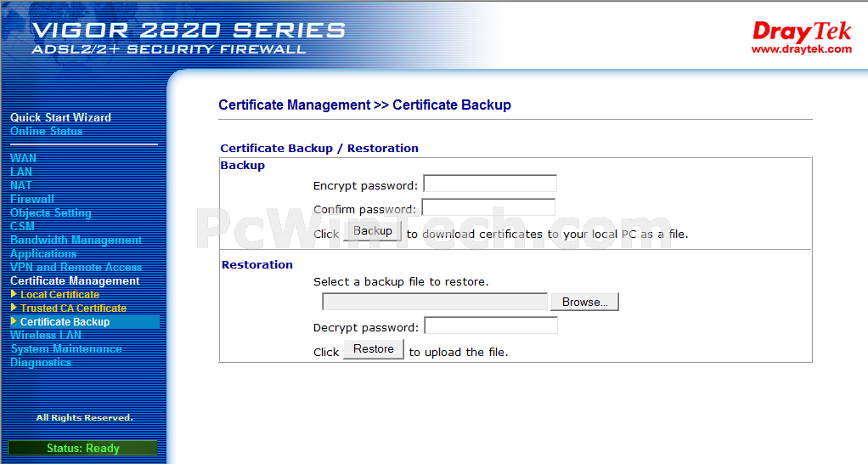868x464 pixels.
Task: Open the LAN menu
Action: (x=21, y=172)
